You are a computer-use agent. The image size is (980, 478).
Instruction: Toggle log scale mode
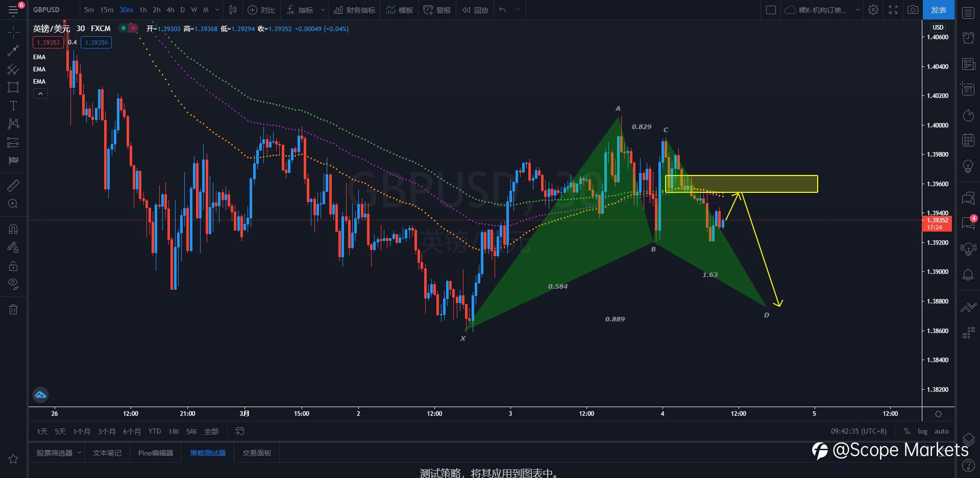pos(922,432)
